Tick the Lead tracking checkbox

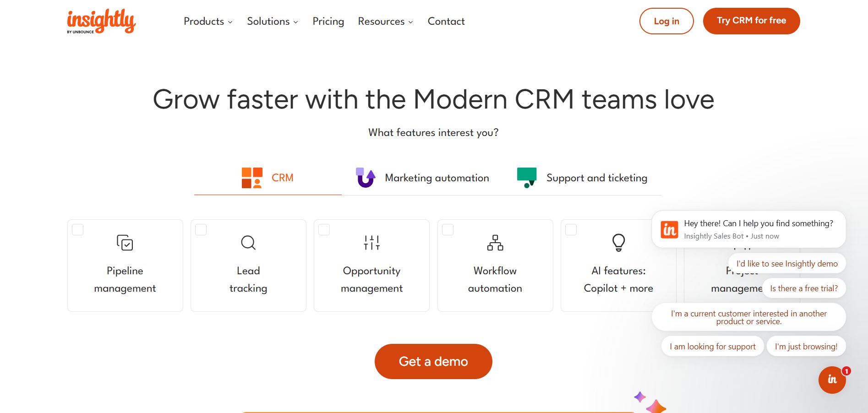201,229
